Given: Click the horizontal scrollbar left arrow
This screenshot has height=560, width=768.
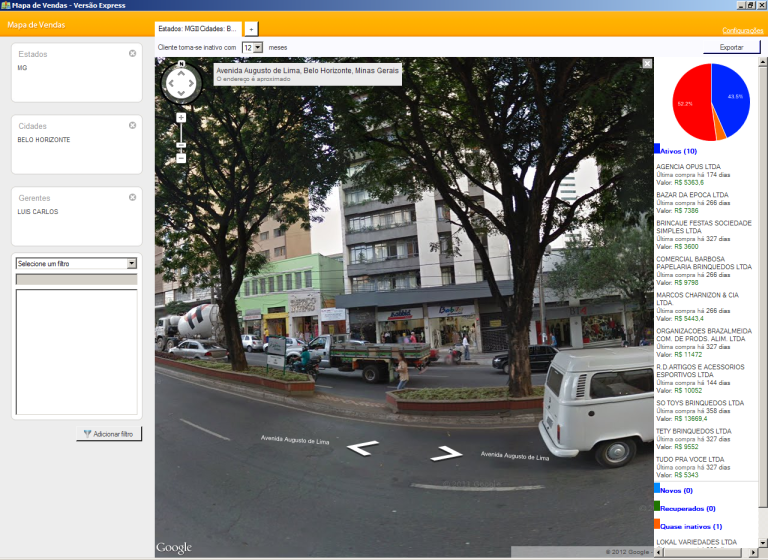Looking at the screenshot, I should point(659,552).
